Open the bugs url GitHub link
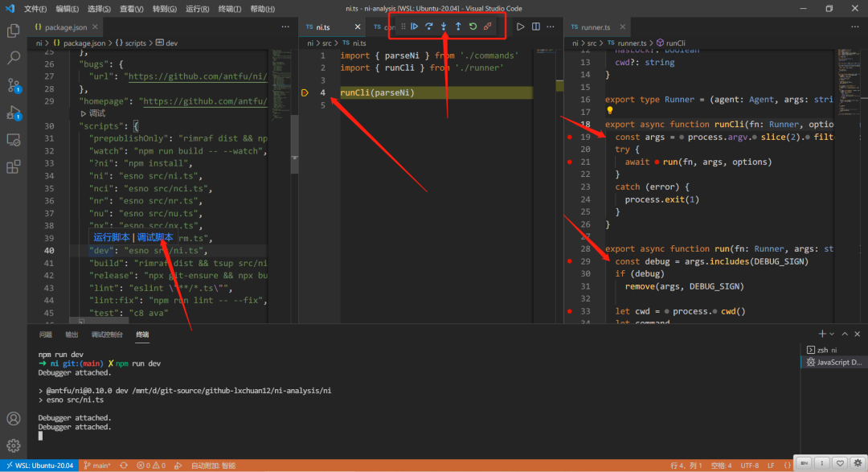This screenshot has width=868, height=472. 198,76
